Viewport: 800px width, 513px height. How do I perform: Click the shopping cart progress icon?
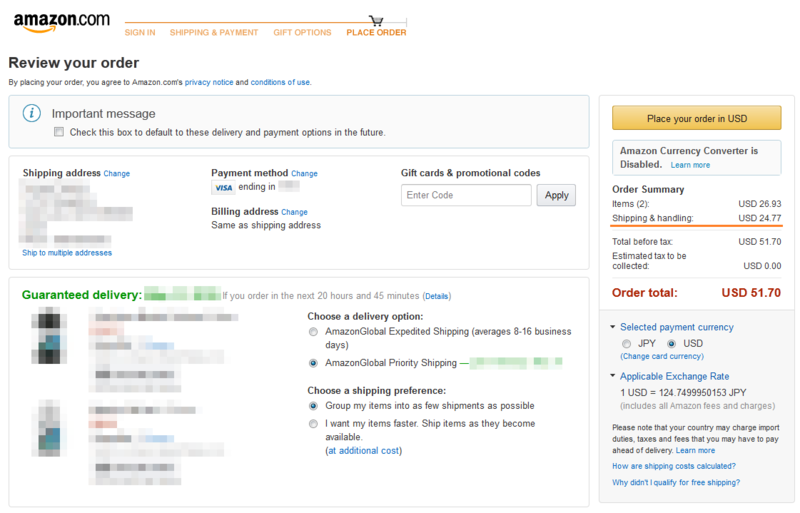click(376, 20)
